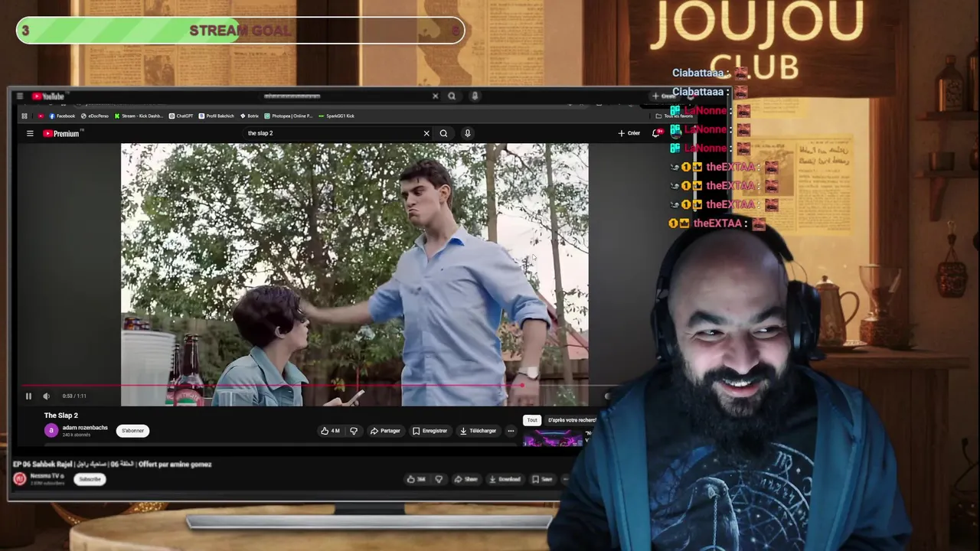Click Download on the EP 06 video
Viewport: 980px width, 551px height.
(505, 480)
